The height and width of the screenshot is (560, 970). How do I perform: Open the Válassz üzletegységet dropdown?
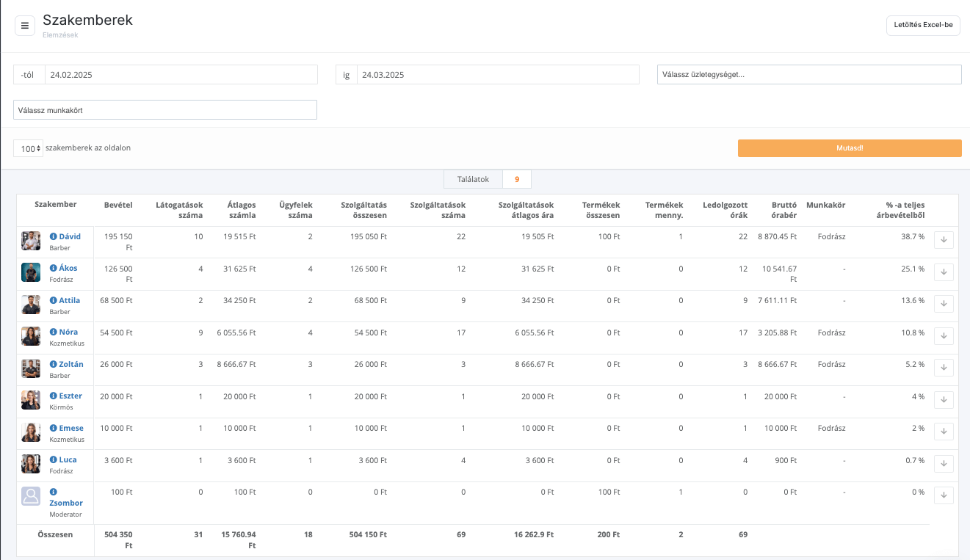(808, 74)
